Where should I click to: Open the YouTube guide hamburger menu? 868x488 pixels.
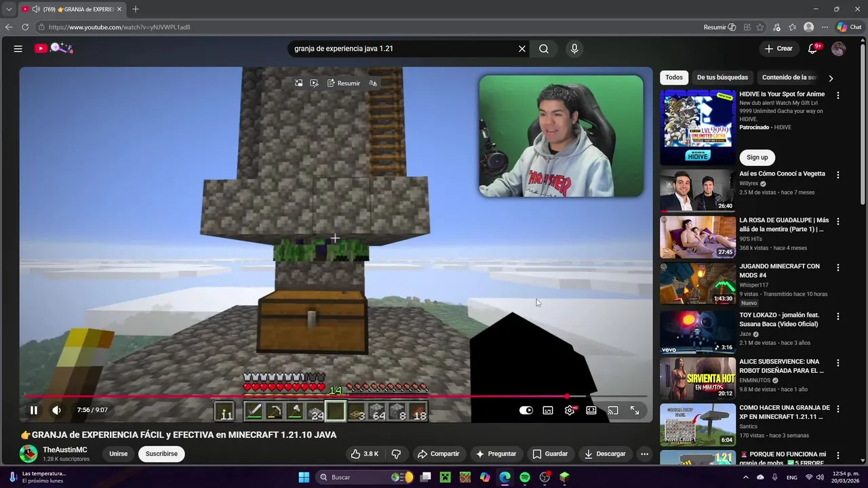[x=18, y=49]
